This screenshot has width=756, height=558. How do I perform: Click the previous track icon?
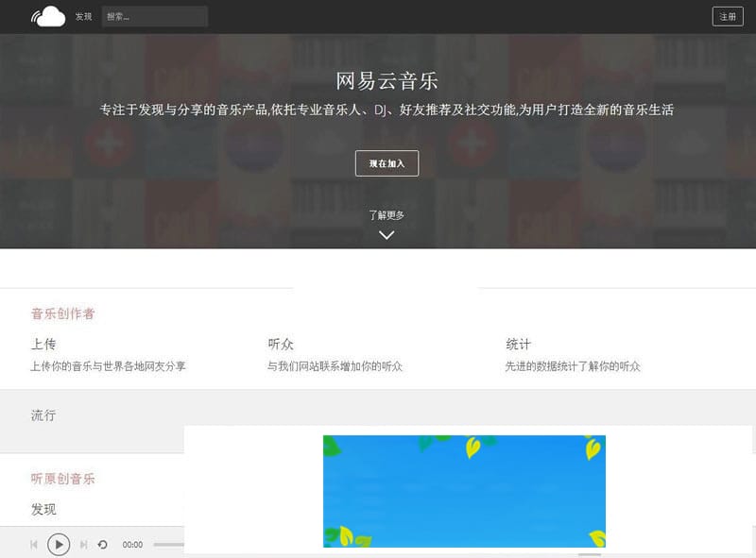tap(35, 545)
